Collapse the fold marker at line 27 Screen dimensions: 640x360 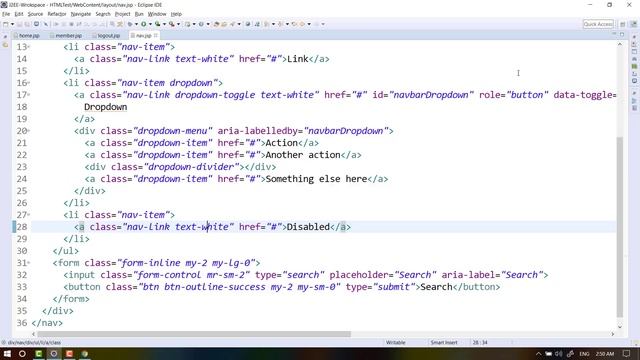coord(29,215)
